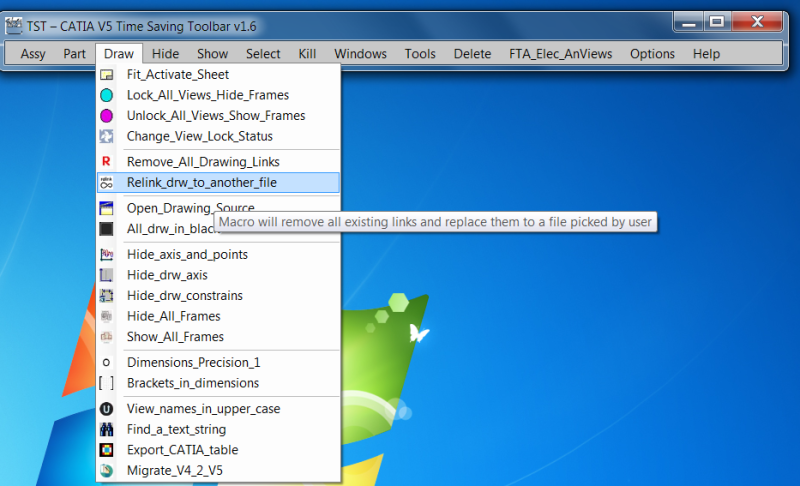Maximize the TST toolbar window
Screen dimensions: 800x486
[x=717, y=22]
